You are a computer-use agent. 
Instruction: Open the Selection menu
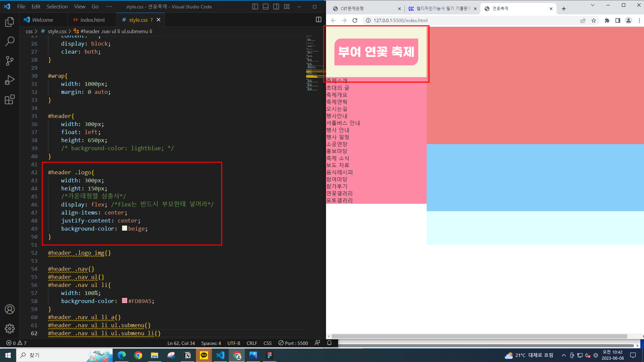pos(57,7)
